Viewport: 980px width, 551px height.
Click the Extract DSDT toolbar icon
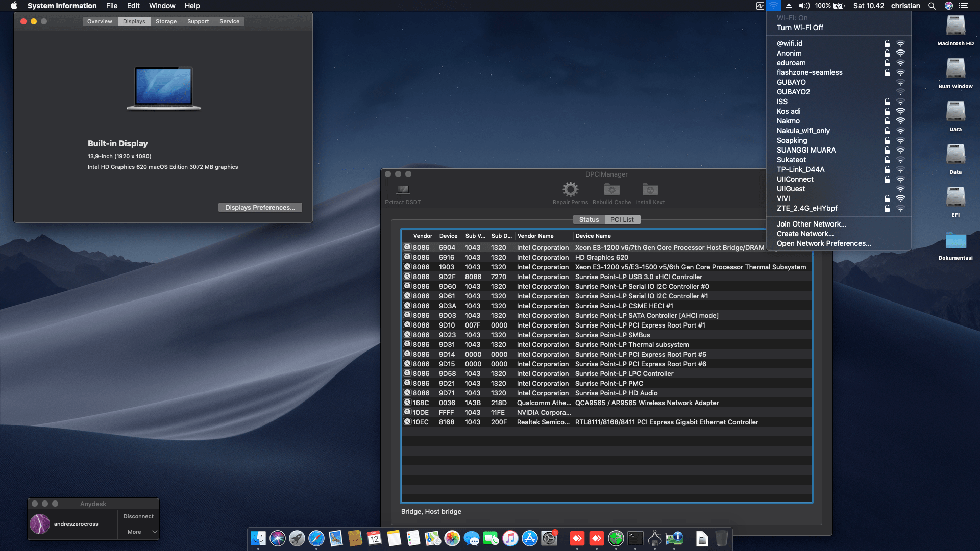[403, 191]
